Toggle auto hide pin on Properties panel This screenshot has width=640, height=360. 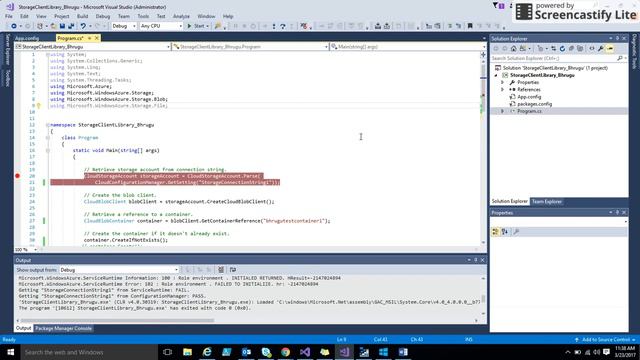pyautogui.click(x=617, y=213)
